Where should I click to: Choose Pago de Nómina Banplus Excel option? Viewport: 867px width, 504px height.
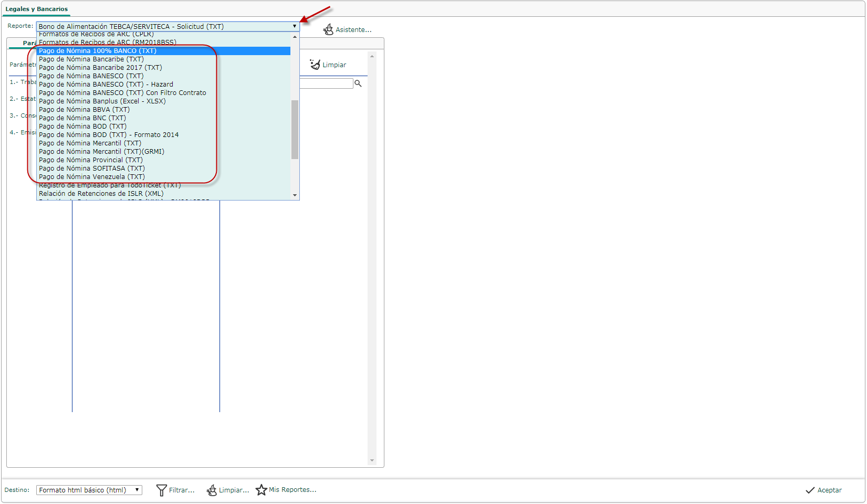[x=102, y=101]
